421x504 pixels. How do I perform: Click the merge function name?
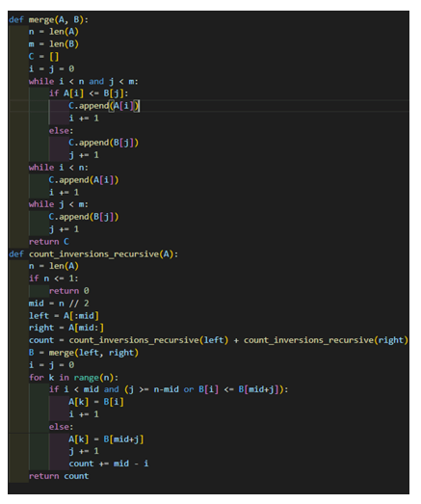click(41, 20)
